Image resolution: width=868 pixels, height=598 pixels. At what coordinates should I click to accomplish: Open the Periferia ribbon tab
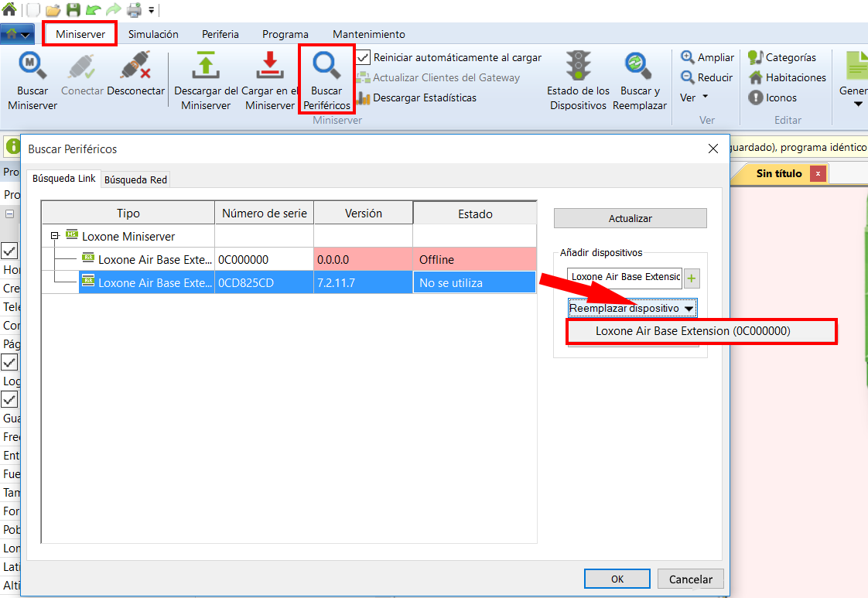point(220,34)
